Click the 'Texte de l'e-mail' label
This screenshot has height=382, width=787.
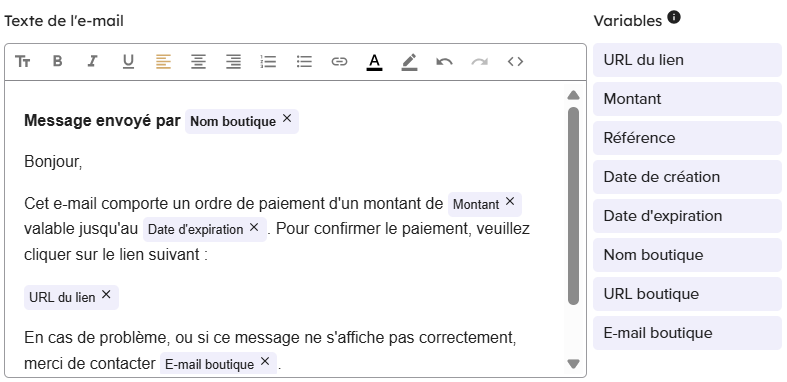coord(64,21)
